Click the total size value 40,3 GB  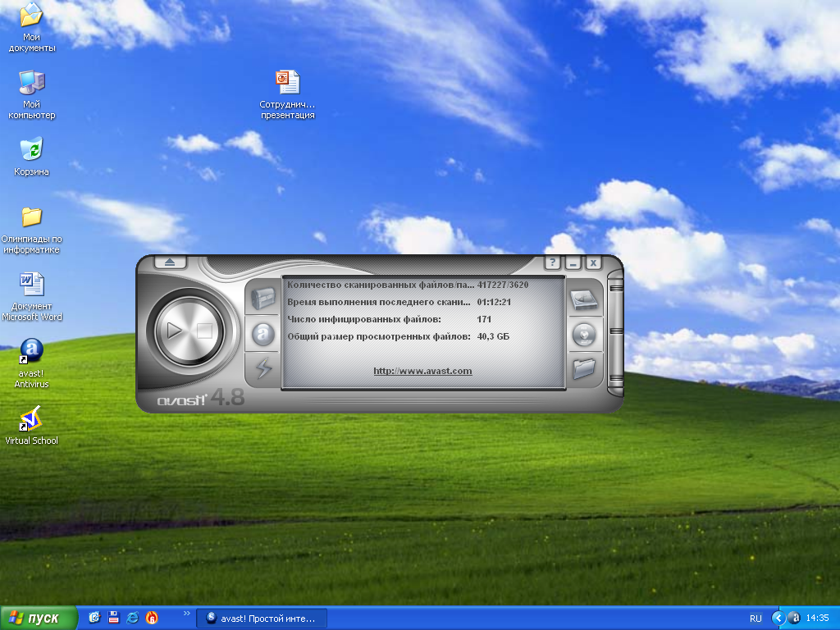pyautogui.click(x=493, y=336)
